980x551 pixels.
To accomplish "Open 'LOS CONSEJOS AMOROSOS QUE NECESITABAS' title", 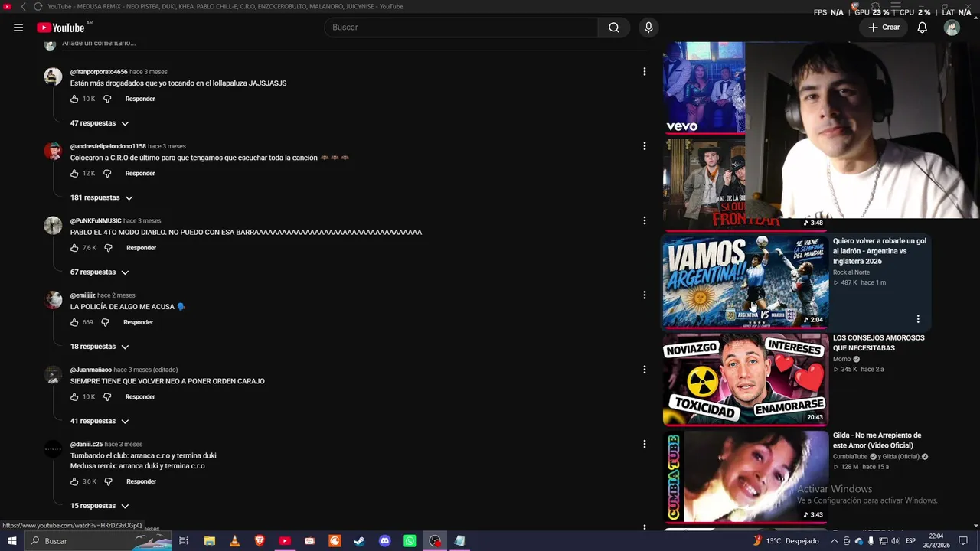I will click(x=879, y=343).
